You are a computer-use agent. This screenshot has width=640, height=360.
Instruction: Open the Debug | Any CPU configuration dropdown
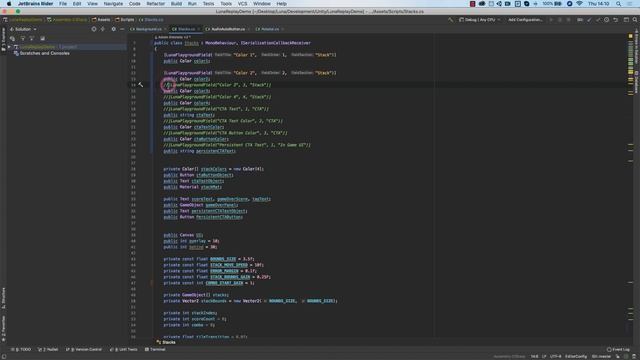click(480, 20)
